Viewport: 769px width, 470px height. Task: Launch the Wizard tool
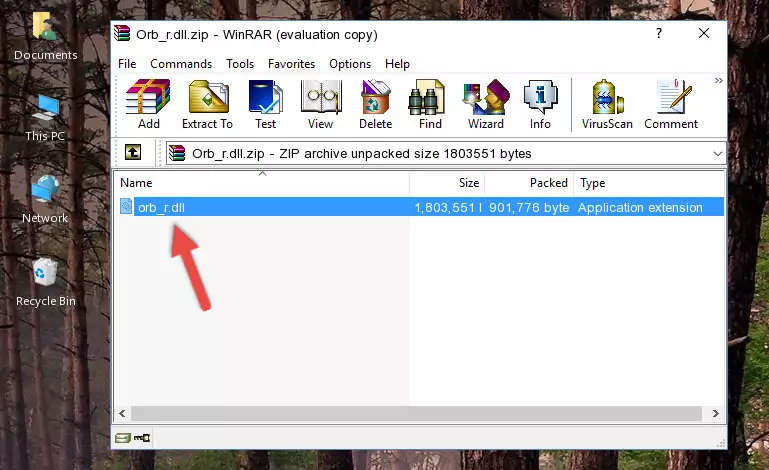click(x=486, y=104)
